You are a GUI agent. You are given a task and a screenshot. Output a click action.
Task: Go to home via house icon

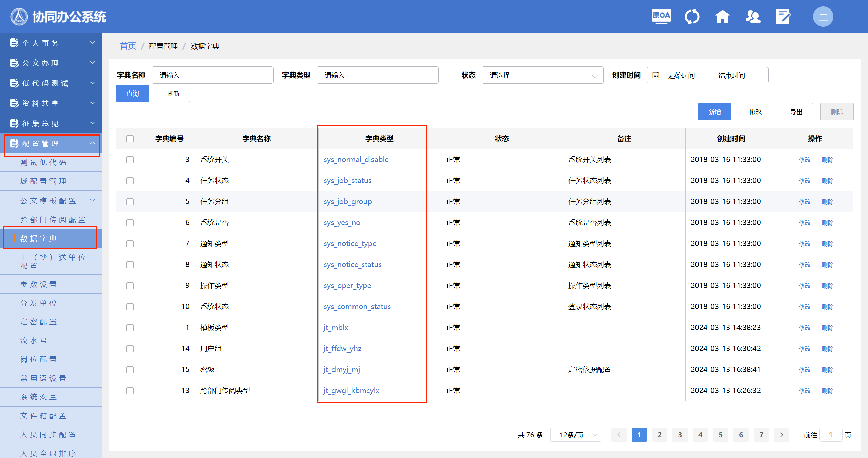[x=722, y=16]
